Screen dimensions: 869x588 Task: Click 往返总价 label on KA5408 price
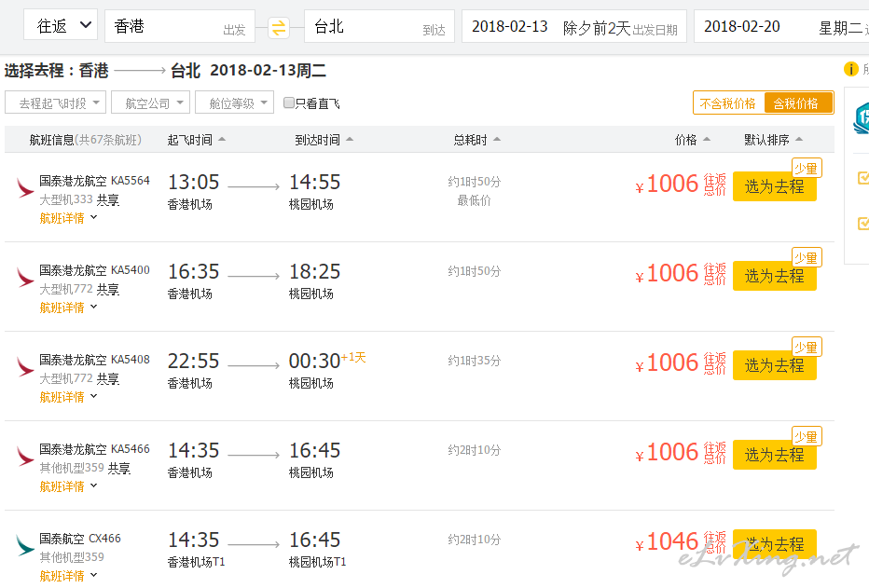(714, 363)
